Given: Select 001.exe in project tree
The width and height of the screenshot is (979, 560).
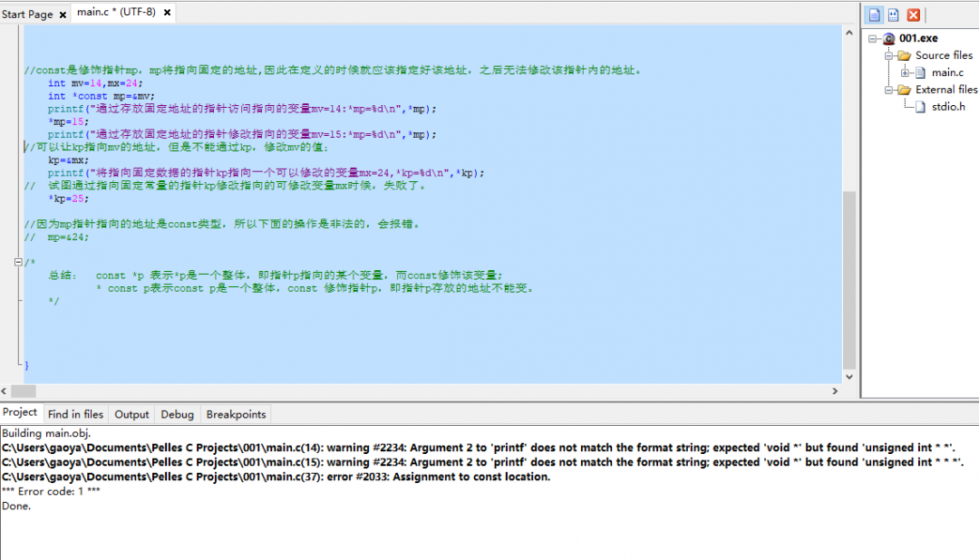Looking at the screenshot, I should (918, 38).
